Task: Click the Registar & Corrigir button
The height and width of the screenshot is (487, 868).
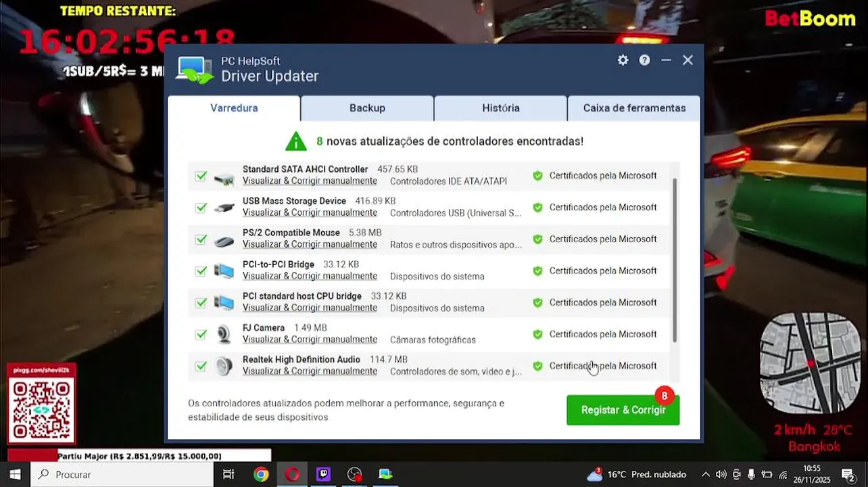Action: (x=623, y=410)
